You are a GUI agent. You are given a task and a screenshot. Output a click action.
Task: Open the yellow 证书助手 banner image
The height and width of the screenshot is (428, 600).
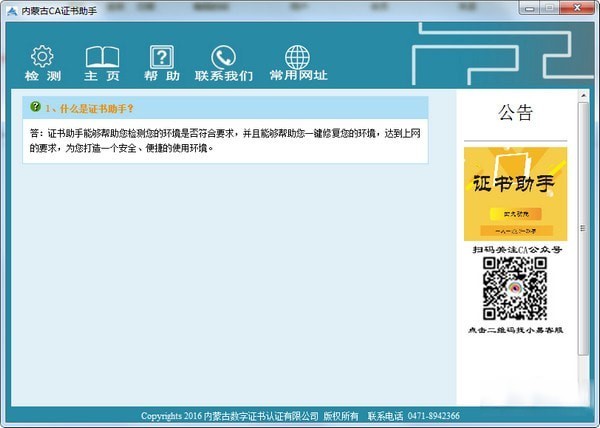click(x=515, y=194)
